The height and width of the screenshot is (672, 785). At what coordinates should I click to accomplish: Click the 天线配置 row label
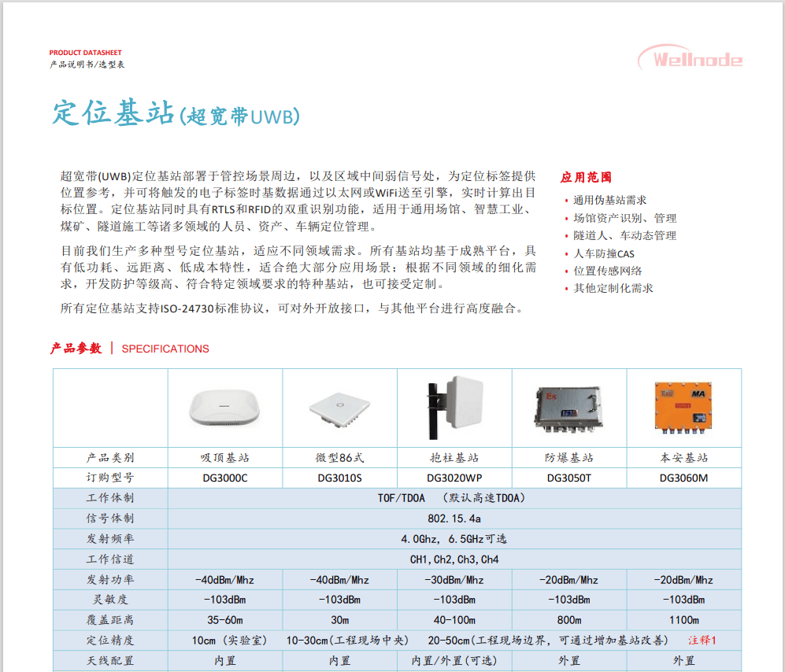click(110, 660)
